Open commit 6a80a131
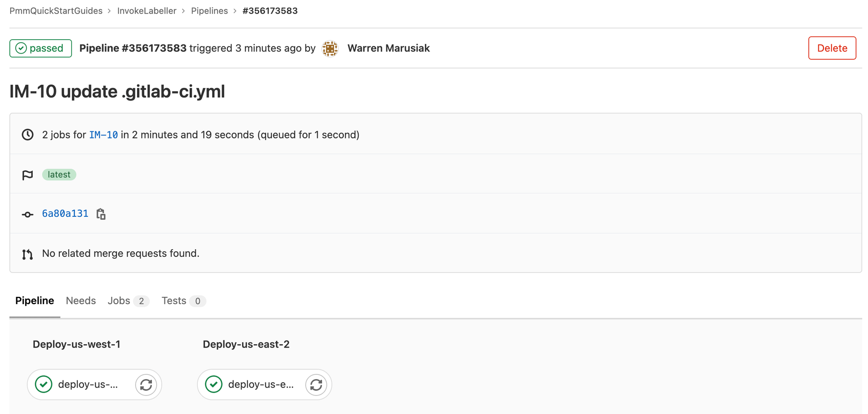868x414 pixels. 65,213
